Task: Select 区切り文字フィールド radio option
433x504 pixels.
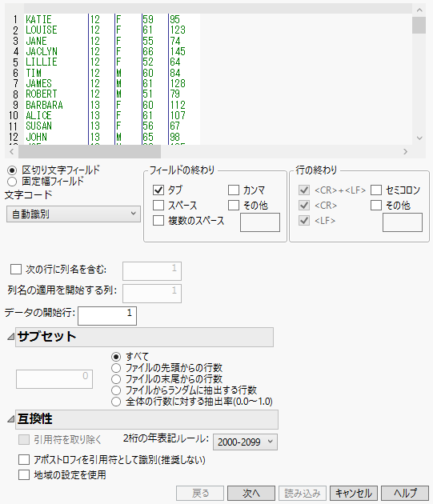Action: (x=12, y=170)
